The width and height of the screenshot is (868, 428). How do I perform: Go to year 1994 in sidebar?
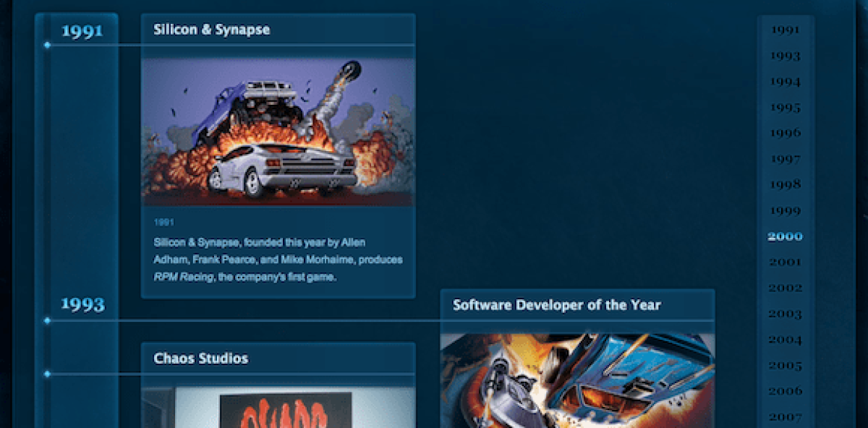[785, 82]
